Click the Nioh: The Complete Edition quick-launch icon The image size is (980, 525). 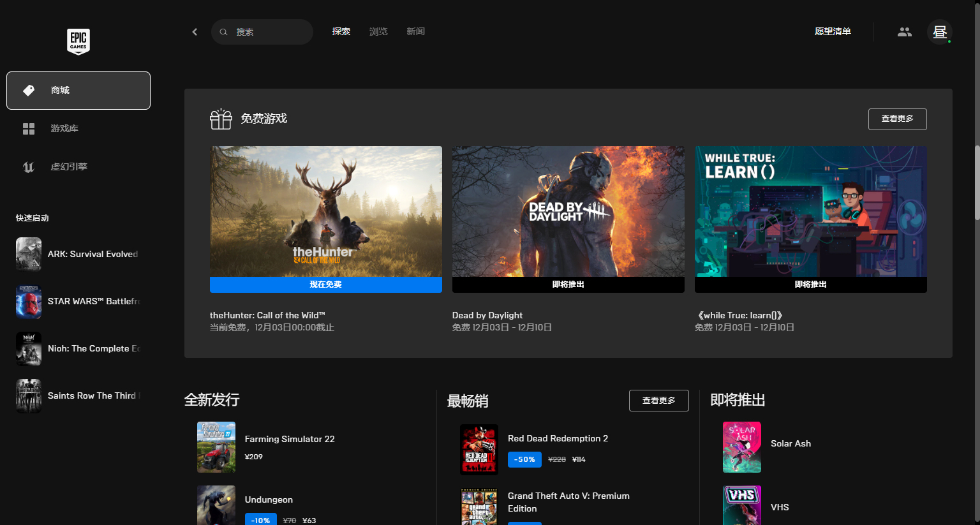[x=29, y=348]
